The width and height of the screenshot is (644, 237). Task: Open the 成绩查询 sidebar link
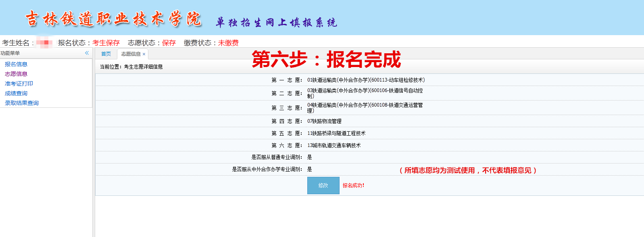point(16,93)
